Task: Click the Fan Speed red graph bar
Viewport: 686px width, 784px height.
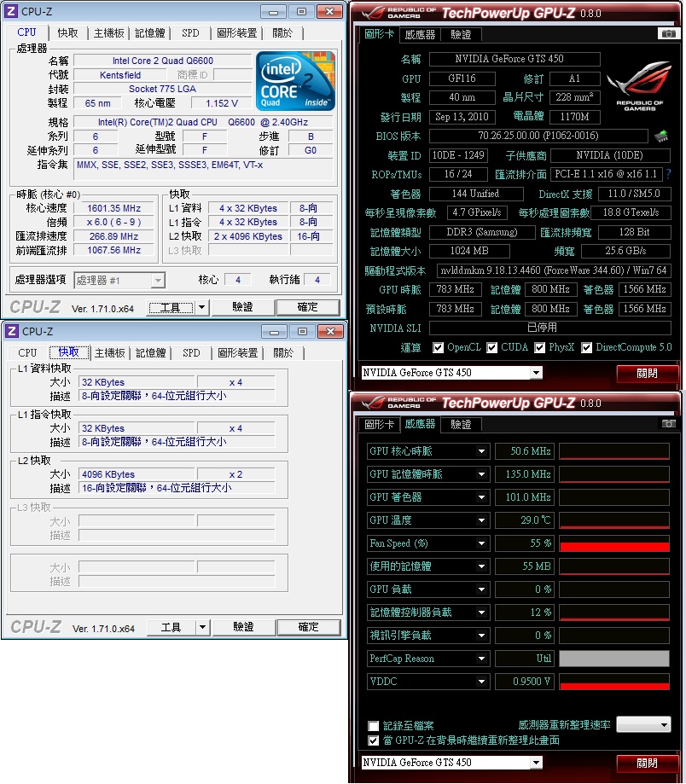Action: (614, 543)
